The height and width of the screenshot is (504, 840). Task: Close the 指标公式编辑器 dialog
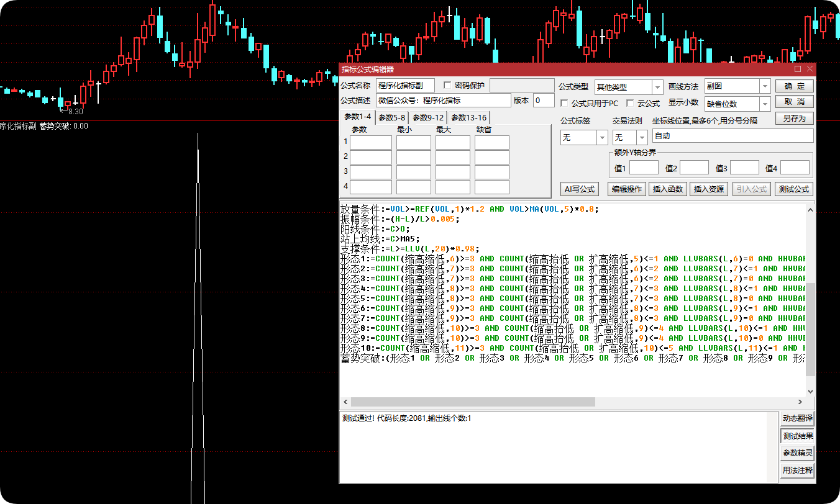810,69
